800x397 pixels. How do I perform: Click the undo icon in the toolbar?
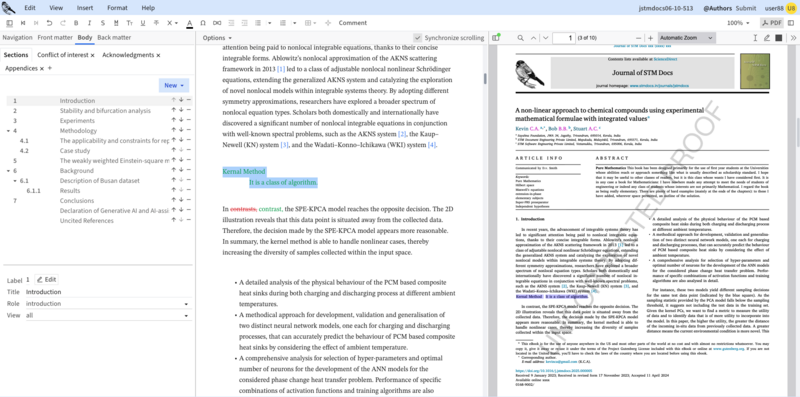click(x=49, y=23)
